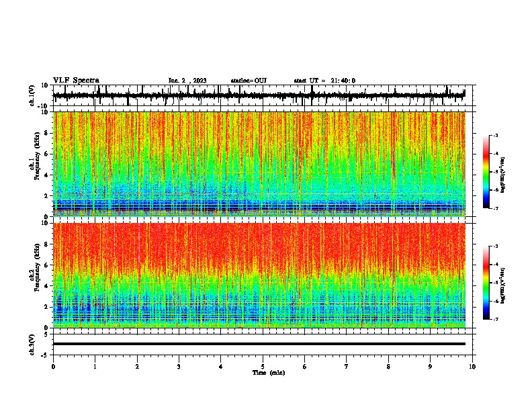This screenshot has width=532, height=411.
Task: Click the time axis tick label "8"
Action: point(388,367)
